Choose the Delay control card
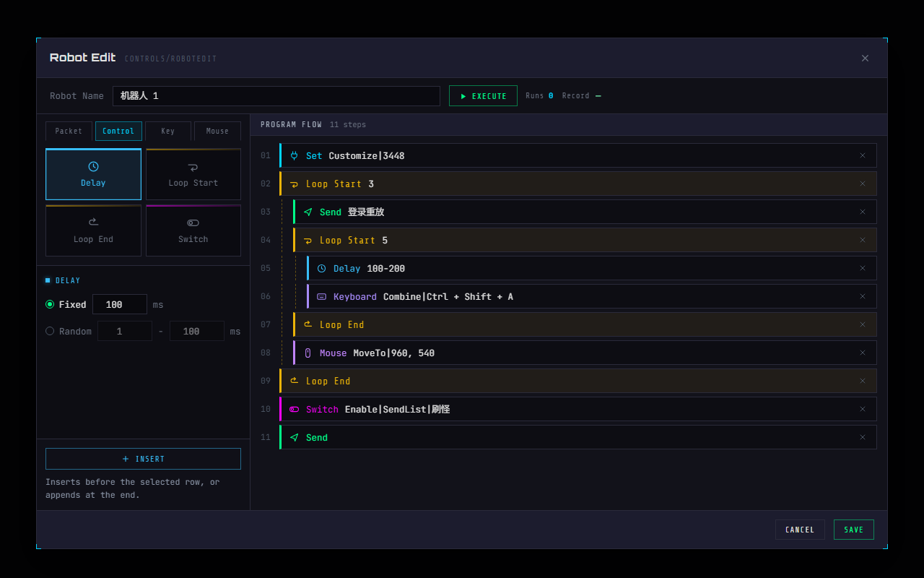The width and height of the screenshot is (924, 578). point(93,174)
